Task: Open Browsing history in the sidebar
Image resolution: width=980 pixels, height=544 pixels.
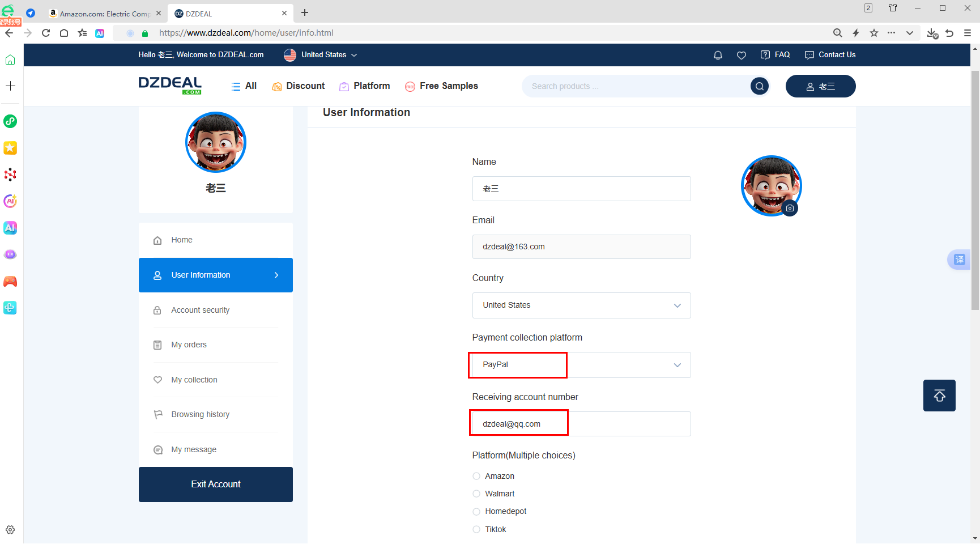Action: [216, 415]
